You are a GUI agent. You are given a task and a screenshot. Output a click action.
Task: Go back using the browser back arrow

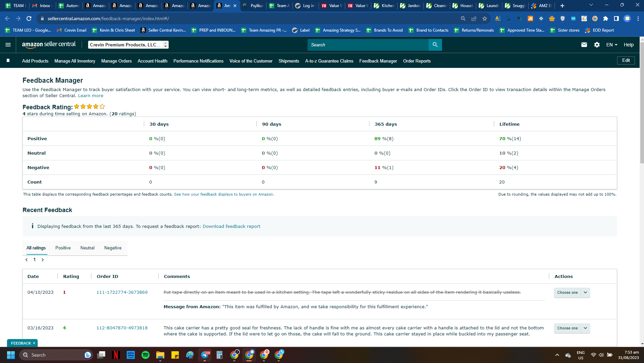click(x=7, y=18)
